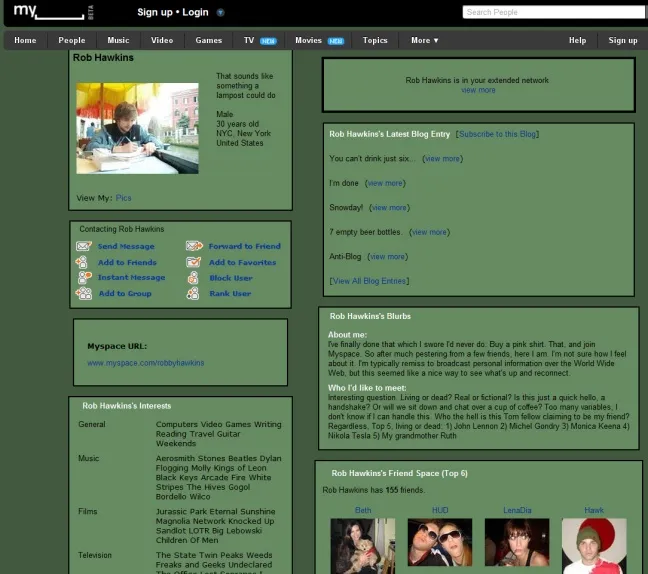Image resolution: width=648 pixels, height=574 pixels.
Task: Click Help in the navigation bar
Action: point(577,40)
